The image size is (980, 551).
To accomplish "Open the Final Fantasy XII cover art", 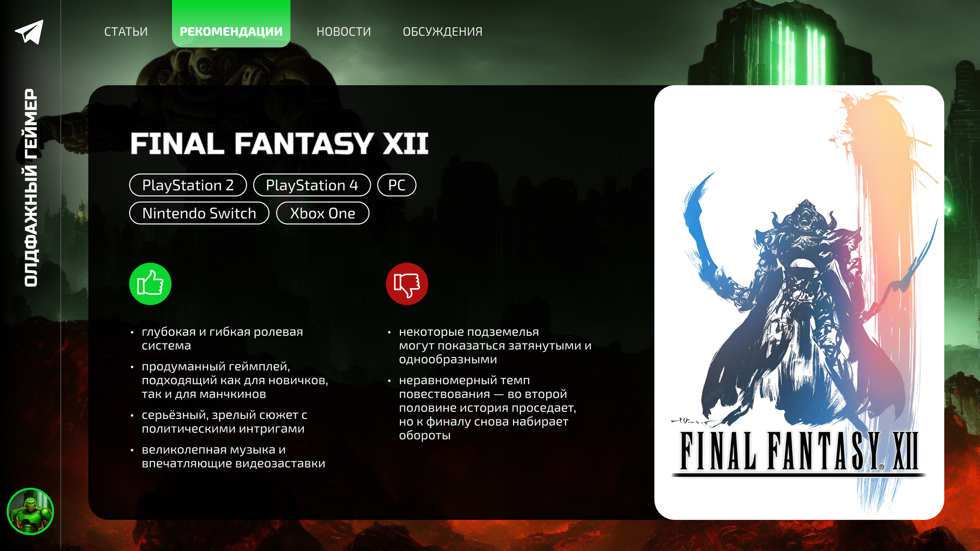I will click(799, 302).
